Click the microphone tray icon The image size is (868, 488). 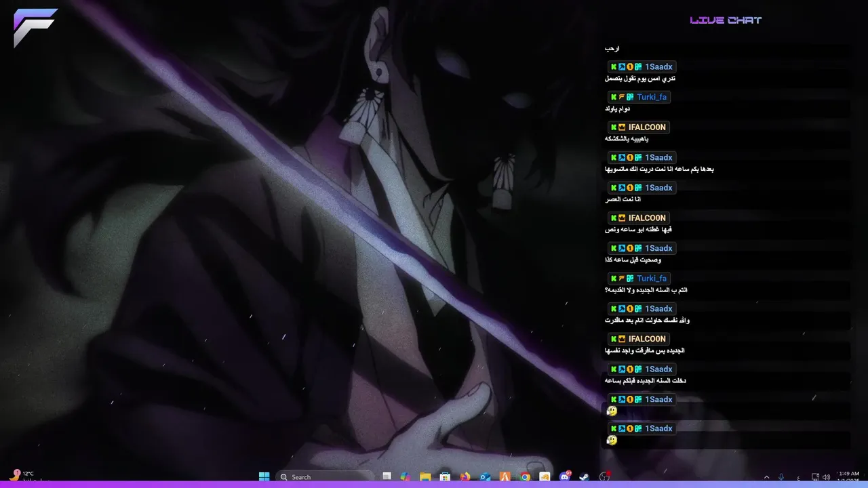[x=781, y=477]
